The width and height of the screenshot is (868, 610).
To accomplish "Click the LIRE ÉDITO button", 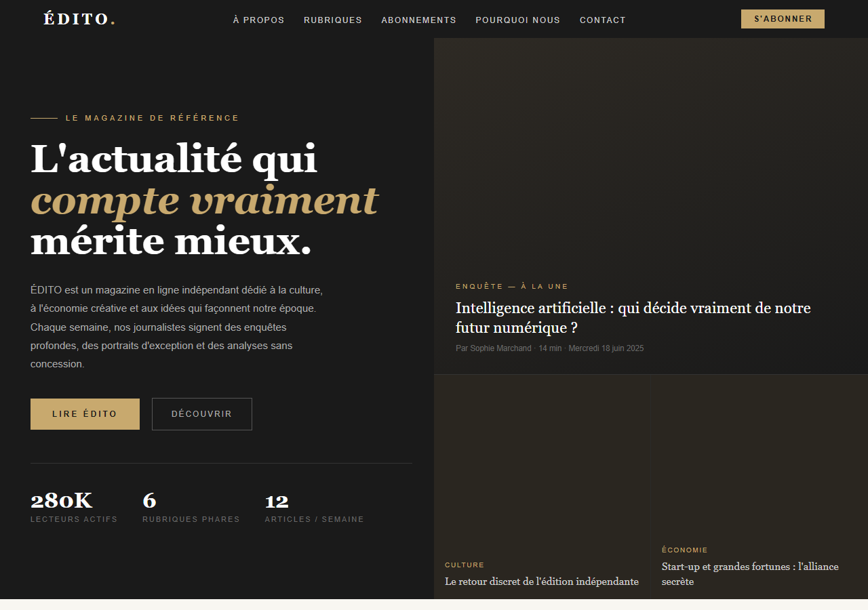I will point(85,414).
